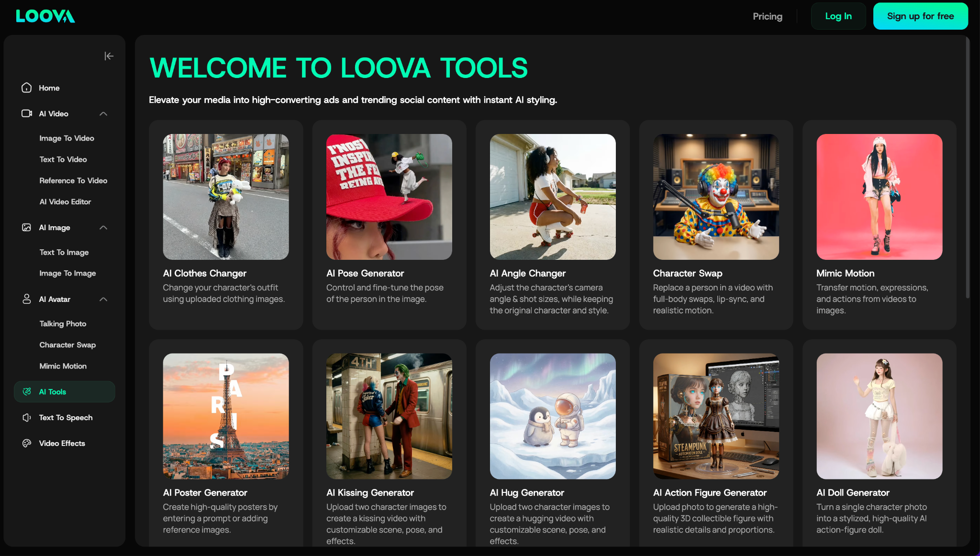Collapse the AI Avatar section chevron
This screenshot has width=980, height=556.
point(103,299)
